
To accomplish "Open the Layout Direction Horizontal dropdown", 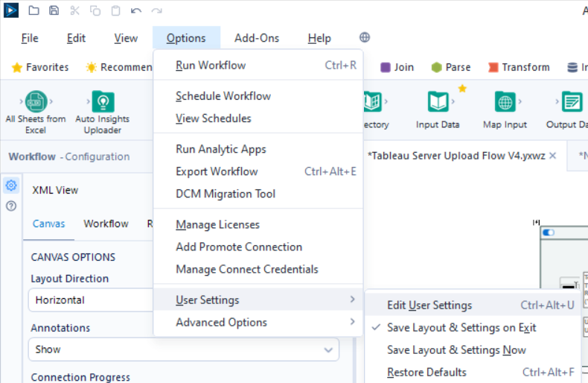I will pos(91,300).
